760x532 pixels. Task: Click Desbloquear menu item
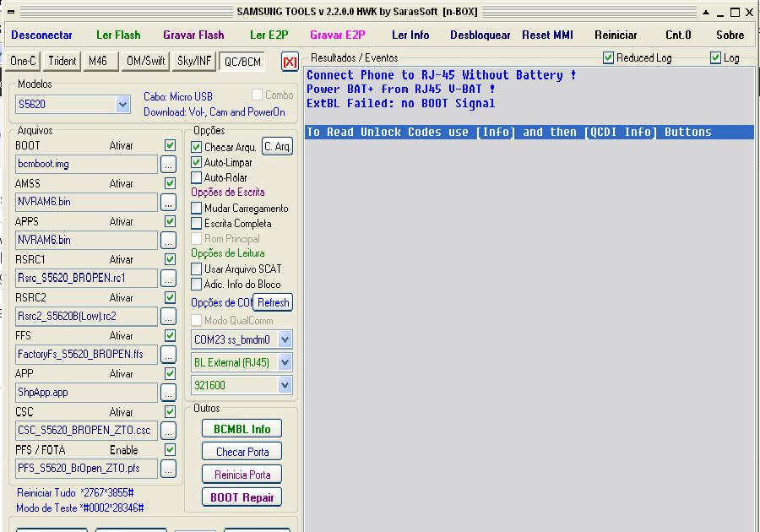click(480, 35)
